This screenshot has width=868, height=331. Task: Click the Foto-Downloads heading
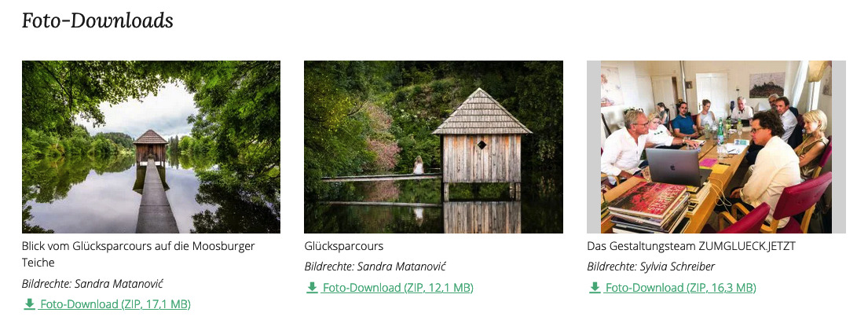tap(97, 21)
